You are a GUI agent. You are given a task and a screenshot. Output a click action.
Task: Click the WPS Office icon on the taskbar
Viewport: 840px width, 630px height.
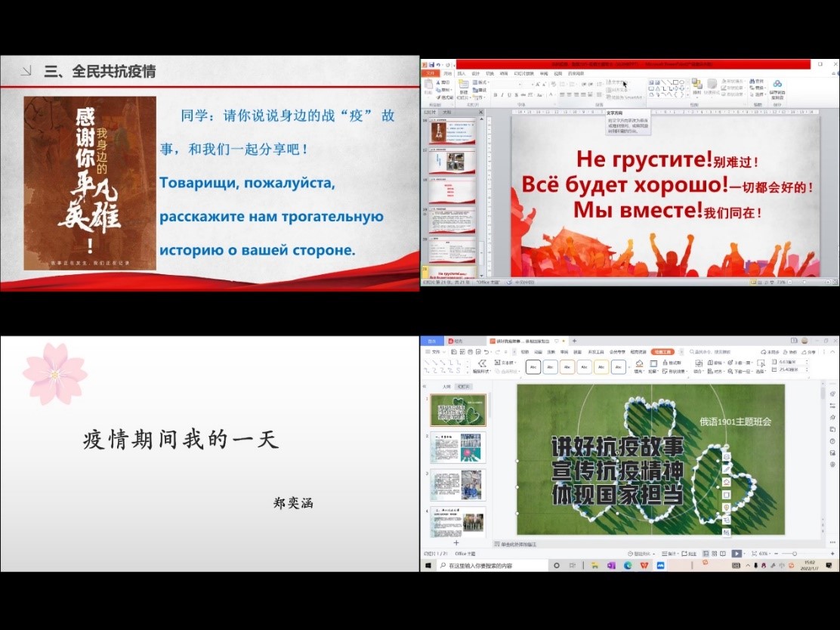pyautogui.click(x=644, y=565)
